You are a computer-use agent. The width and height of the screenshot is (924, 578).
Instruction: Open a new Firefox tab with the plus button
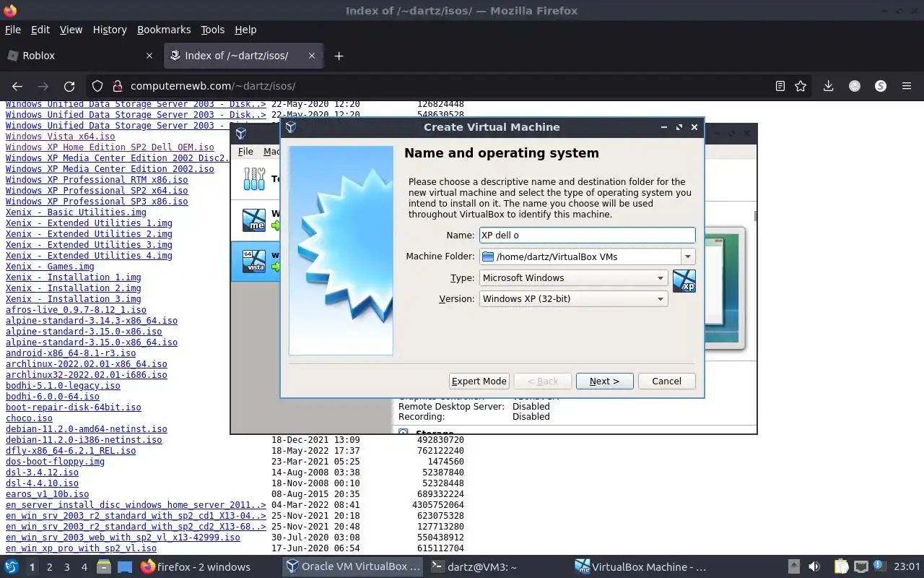(x=339, y=56)
